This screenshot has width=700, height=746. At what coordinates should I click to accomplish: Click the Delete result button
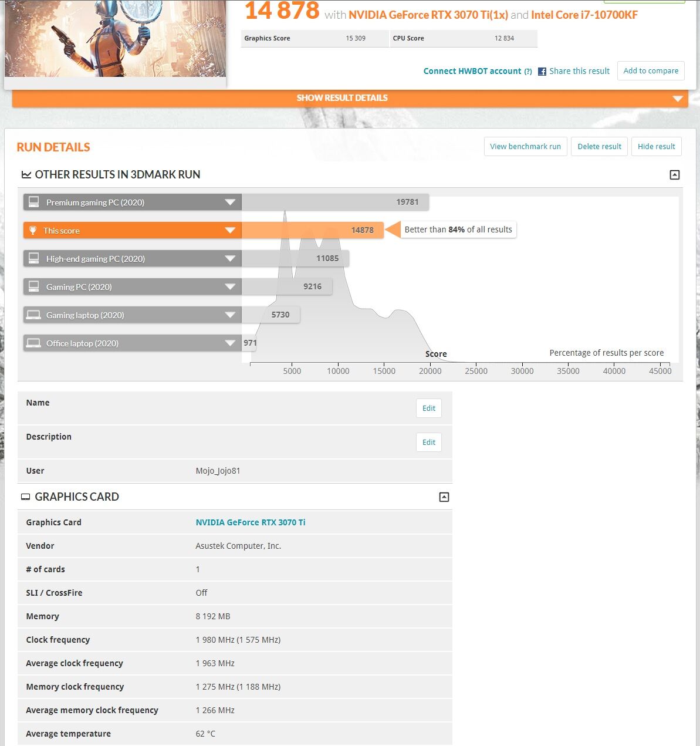click(599, 147)
